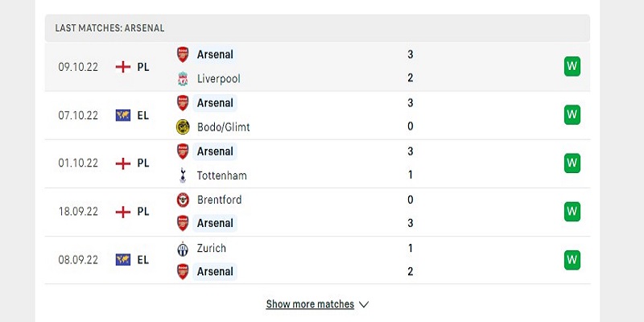Click the PL league label for 01.10.22

tap(143, 163)
